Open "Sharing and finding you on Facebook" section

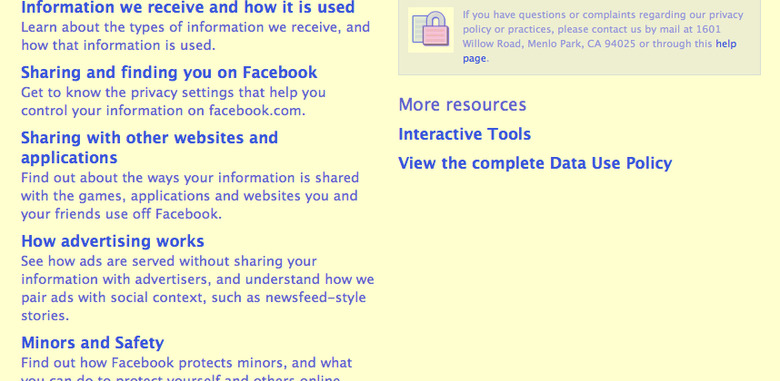(169, 73)
